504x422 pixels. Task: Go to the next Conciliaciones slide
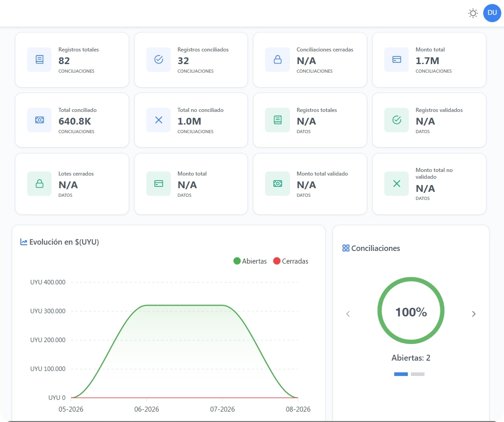coord(474,314)
